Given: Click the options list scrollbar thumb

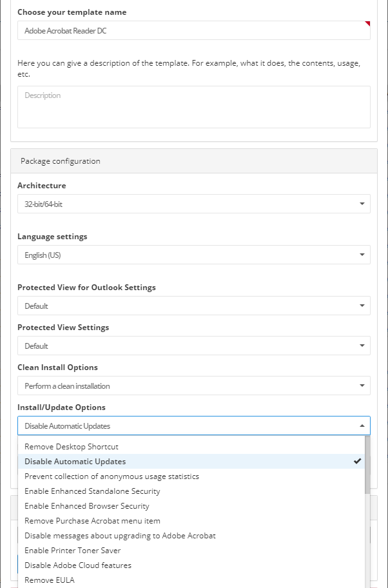Looking at the screenshot, I should 367,465.
